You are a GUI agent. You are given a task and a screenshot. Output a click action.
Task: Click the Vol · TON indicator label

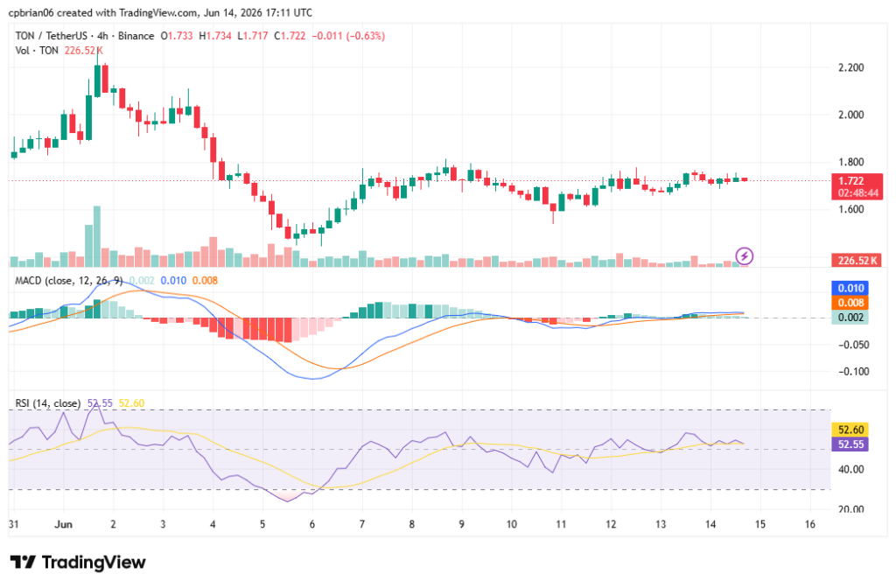point(37,51)
